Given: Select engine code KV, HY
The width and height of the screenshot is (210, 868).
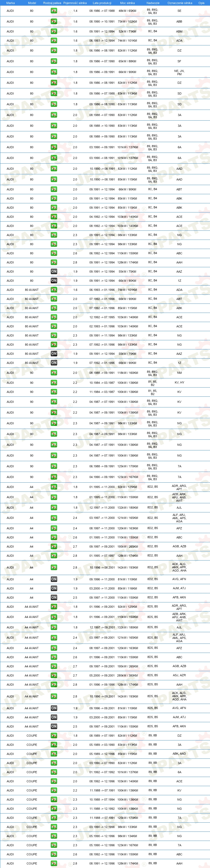Looking at the screenshot, I should [179, 382].
